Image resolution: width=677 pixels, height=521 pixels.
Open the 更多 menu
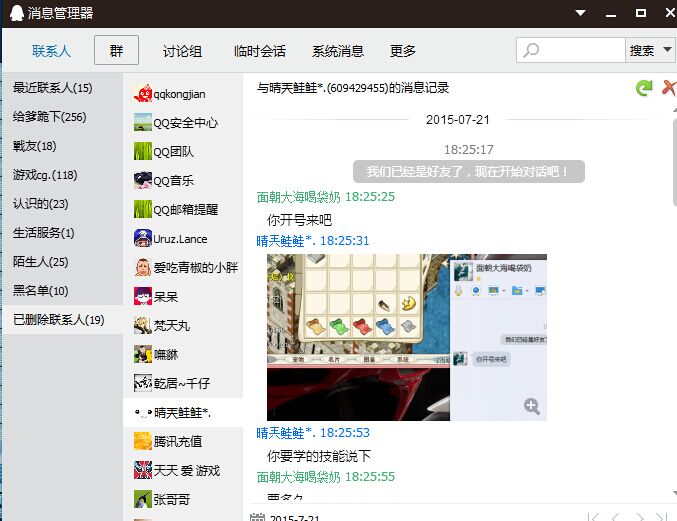click(403, 51)
